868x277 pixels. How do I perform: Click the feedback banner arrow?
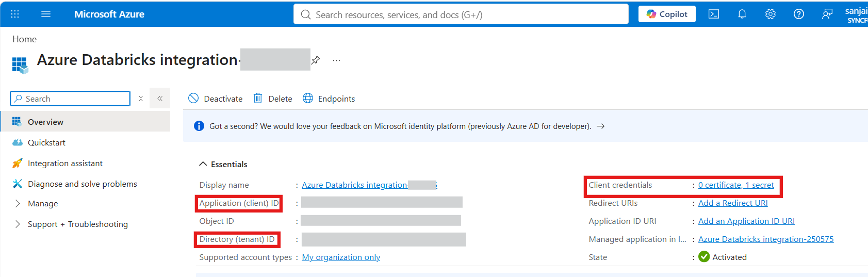pyautogui.click(x=600, y=126)
